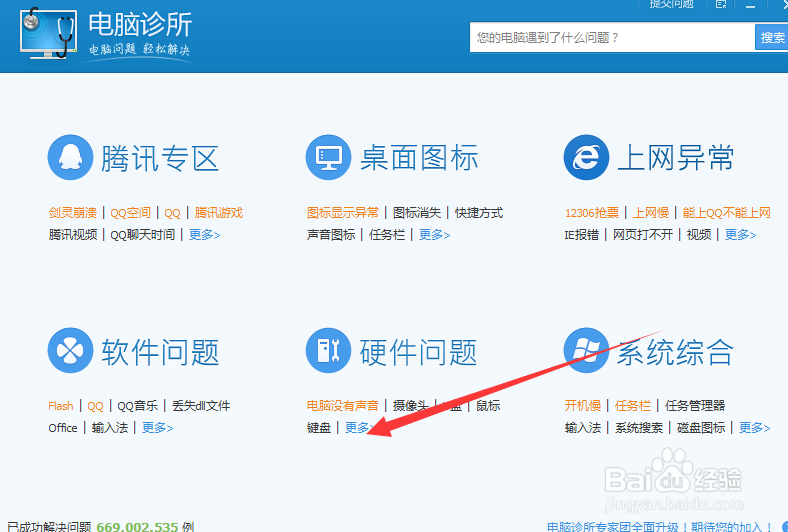788x532 pixels.
Task: Open the 鼠标 link
Action: 488,406
